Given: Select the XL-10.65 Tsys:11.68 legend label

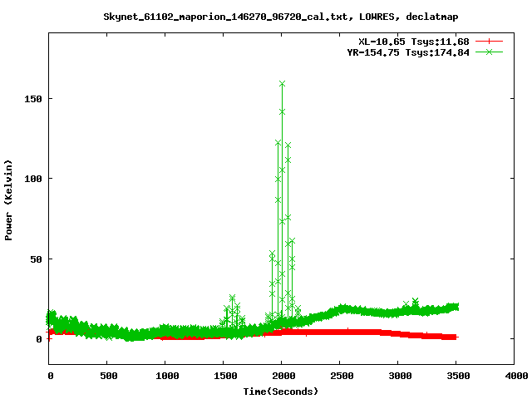Looking at the screenshot, I should [414, 42].
